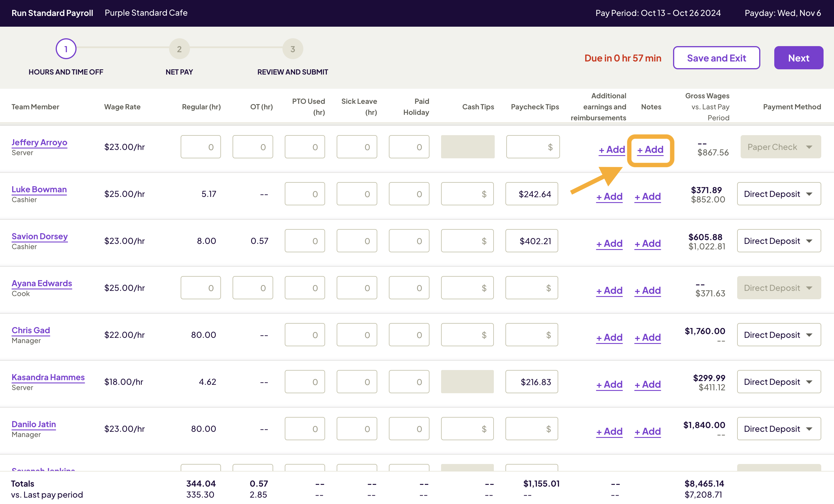This screenshot has width=834, height=504.
Task: Open Luke Bowman's payment method dropdown
Action: pos(779,194)
